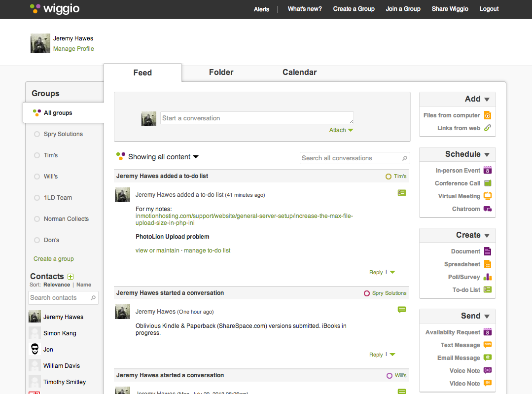Screen dimensions: 532x394
Task: Click Join a Group in top bar
Action: 403,9
